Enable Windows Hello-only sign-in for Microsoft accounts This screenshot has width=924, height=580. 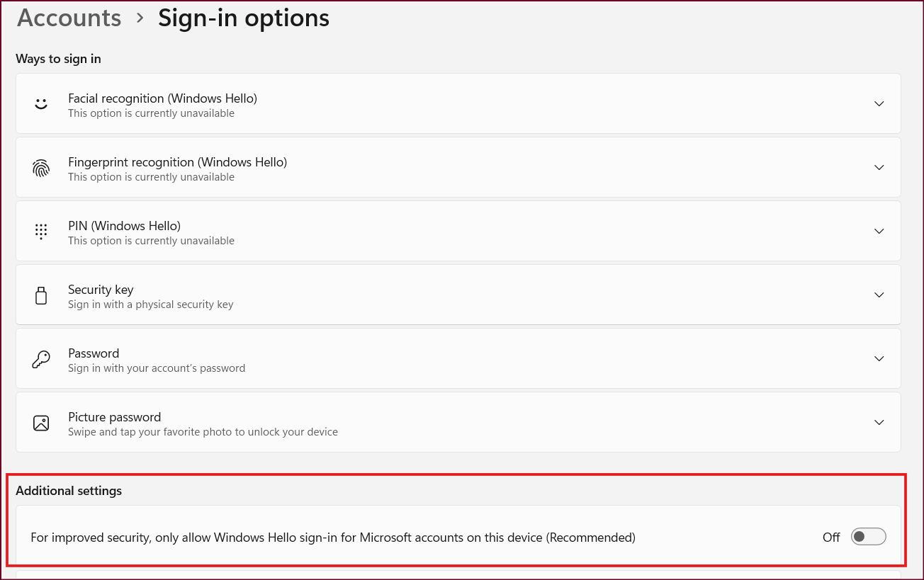point(868,537)
